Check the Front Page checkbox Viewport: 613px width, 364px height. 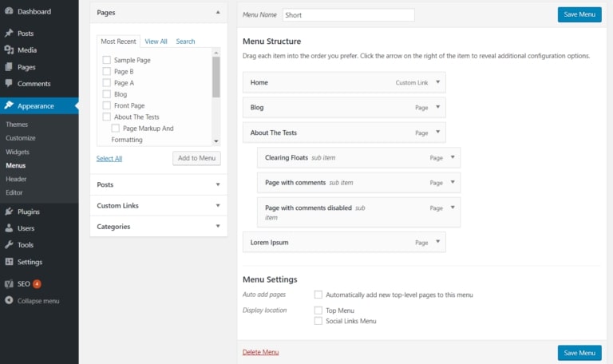coord(106,105)
